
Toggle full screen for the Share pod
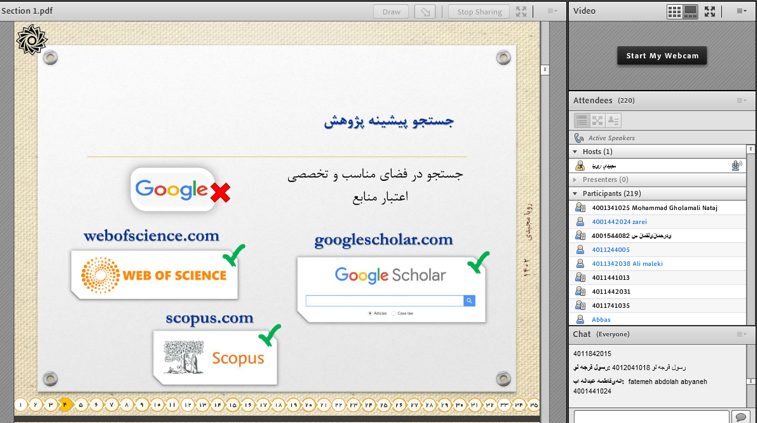point(521,12)
